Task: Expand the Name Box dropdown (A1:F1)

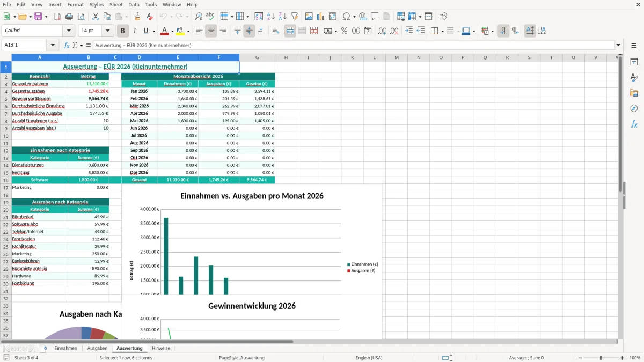Action: point(52,45)
